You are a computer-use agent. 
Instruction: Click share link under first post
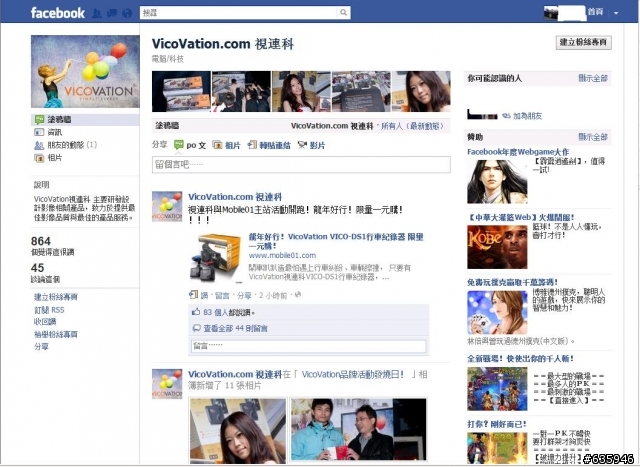(x=244, y=295)
